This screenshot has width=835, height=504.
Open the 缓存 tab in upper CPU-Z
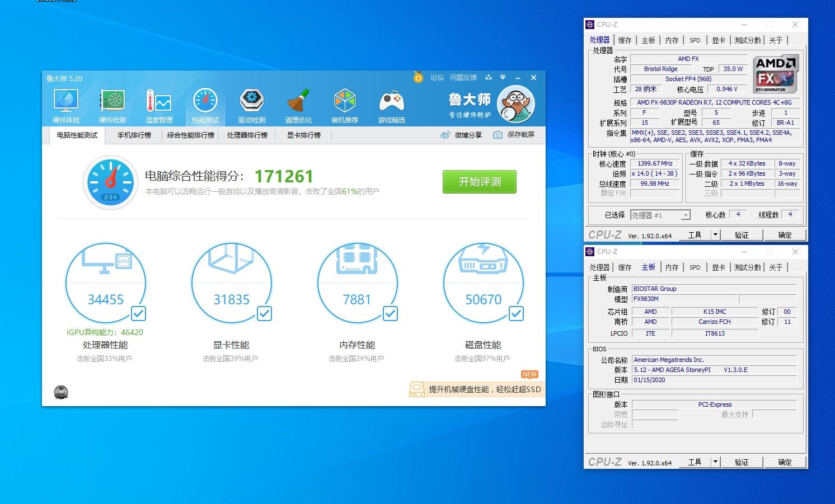click(625, 40)
